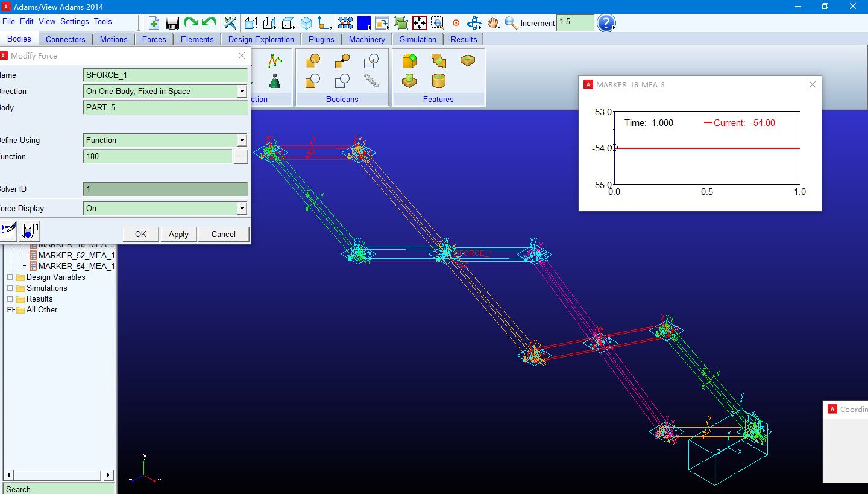Click the red center target icon
Image resolution: width=868 pixels, height=494 pixels.
[456, 23]
